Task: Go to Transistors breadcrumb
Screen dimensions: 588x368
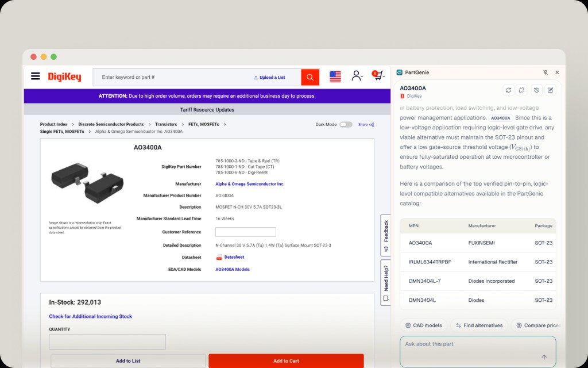Action: point(166,124)
